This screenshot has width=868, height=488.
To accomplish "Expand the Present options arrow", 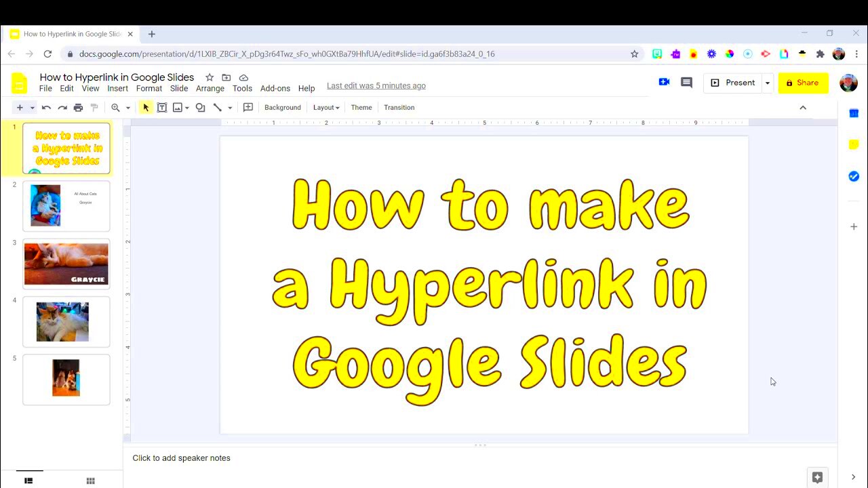I will click(767, 83).
